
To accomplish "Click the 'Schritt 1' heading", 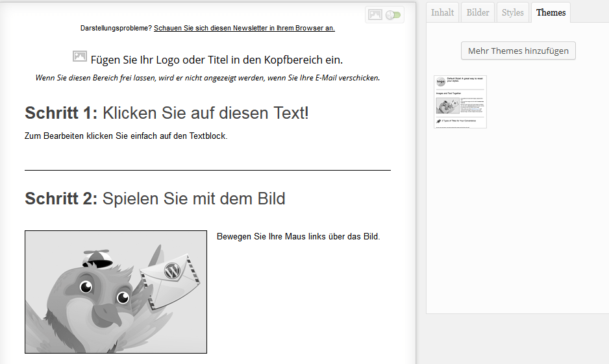I will (x=167, y=113).
